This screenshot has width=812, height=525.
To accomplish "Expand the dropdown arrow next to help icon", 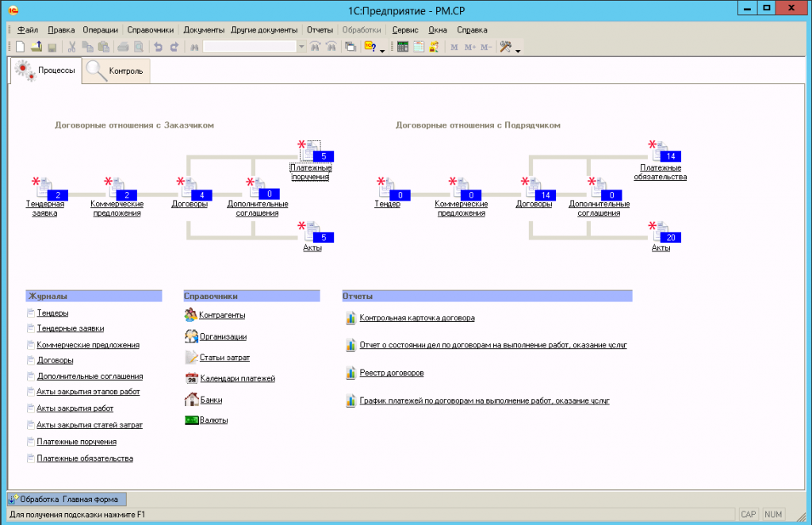I will click(383, 50).
